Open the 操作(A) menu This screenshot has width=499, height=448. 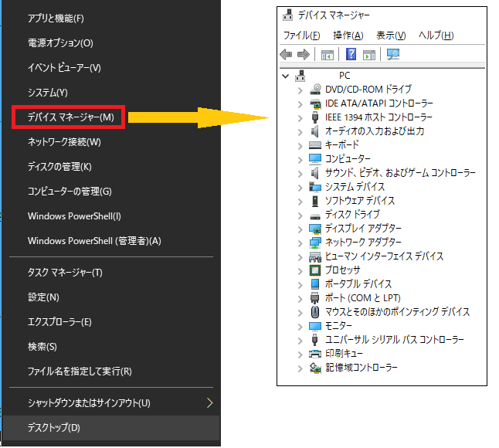(x=348, y=36)
